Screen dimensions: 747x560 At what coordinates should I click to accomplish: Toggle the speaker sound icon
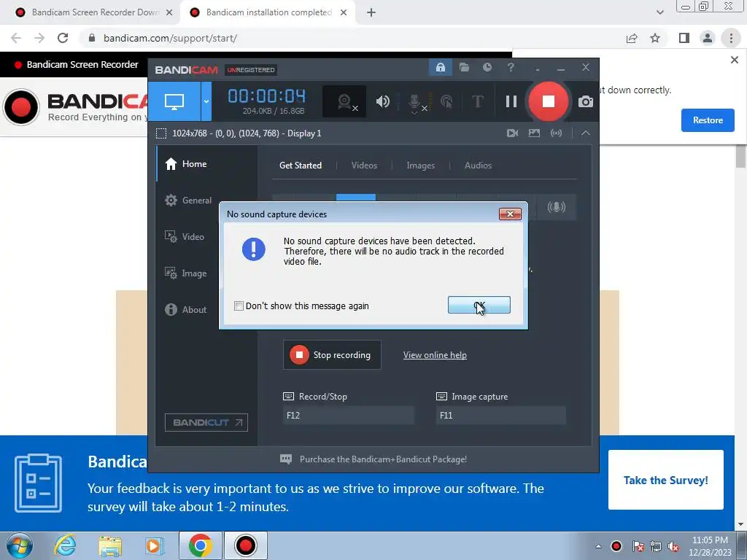[x=382, y=101]
